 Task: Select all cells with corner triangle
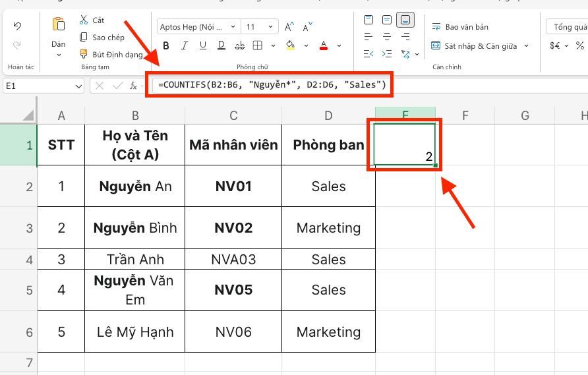pos(28,115)
